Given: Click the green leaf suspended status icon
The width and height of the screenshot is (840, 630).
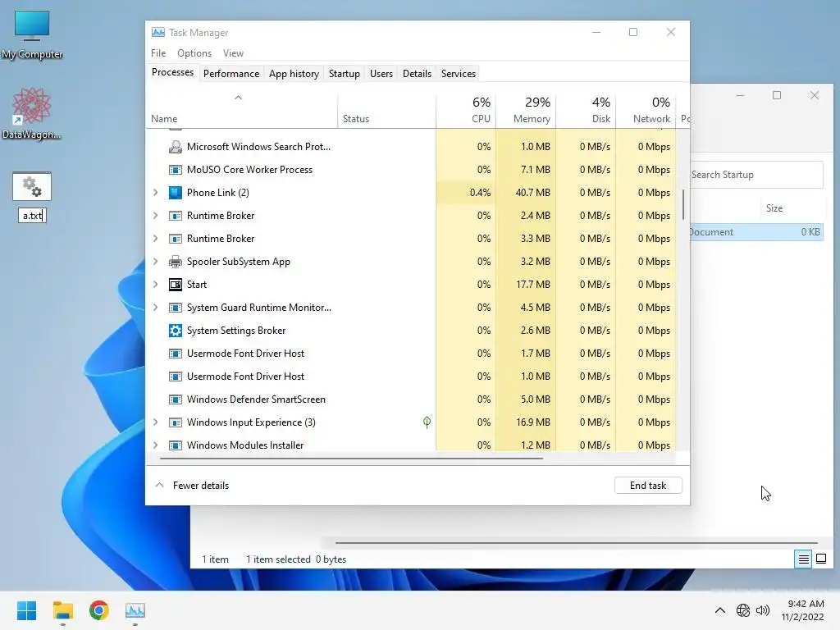Looking at the screenshot, I should [427, 422].
